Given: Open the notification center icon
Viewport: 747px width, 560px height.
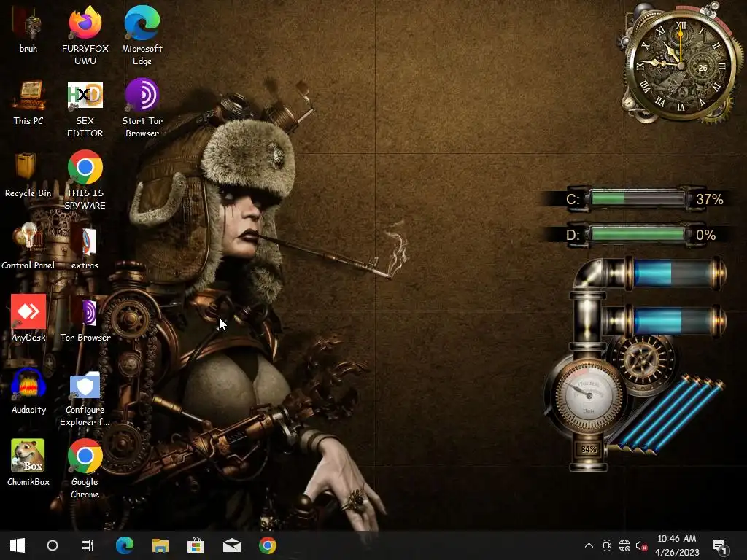Looking at the screenshot, I should 719,545.
